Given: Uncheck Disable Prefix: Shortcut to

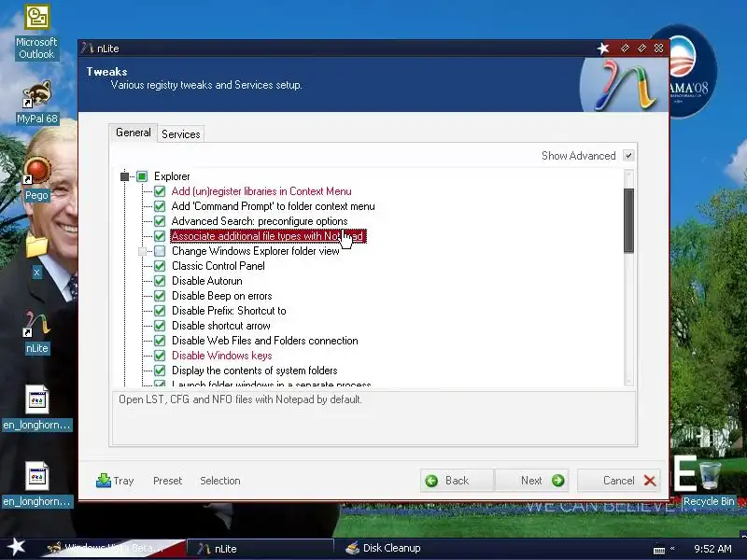Looking at the screenshot, I should point(160,311).
